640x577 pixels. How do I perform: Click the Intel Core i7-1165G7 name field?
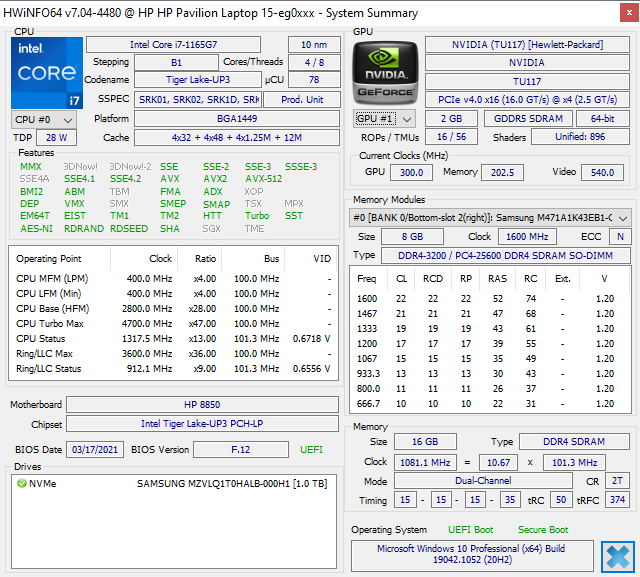coord(173,44)
